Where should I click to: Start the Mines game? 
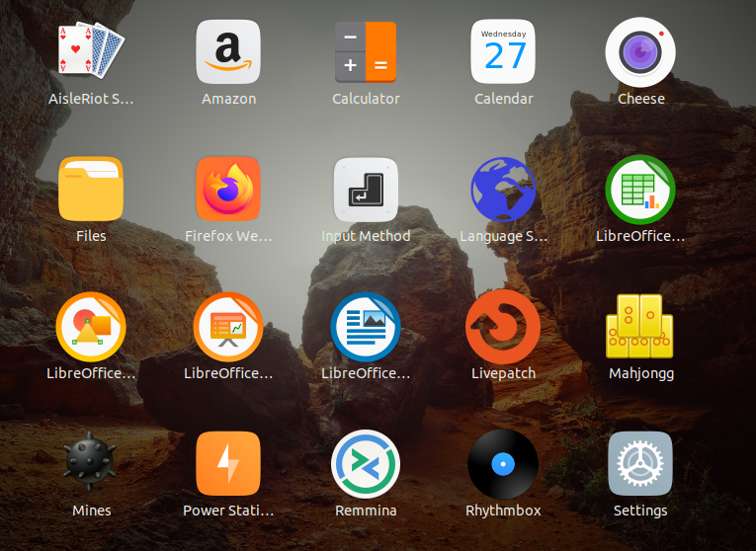click(91, 461)
